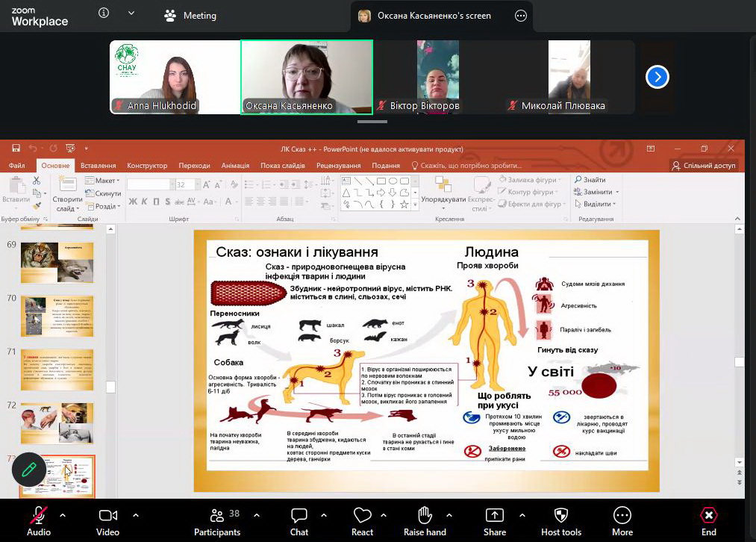The height and width of the screenshot is (542, 756).
Task: Expand the video options caret
Action: 136,514
